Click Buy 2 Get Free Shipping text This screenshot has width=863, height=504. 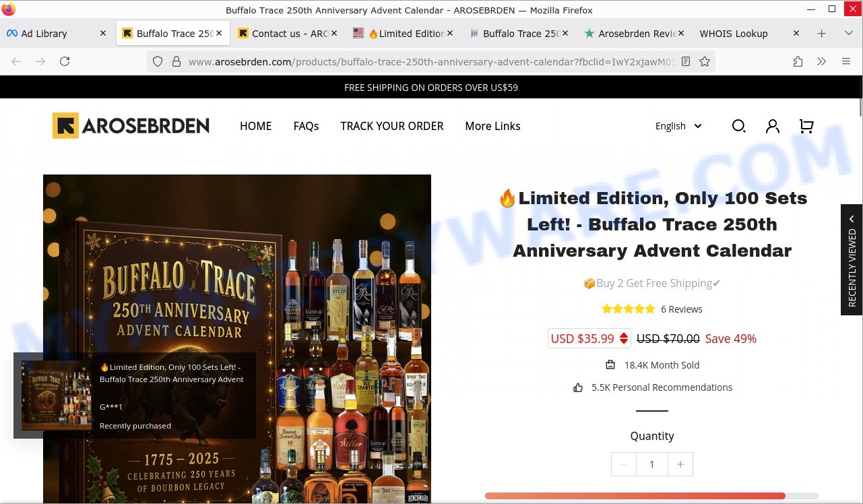pyautogui.click(x=652, y=283)
